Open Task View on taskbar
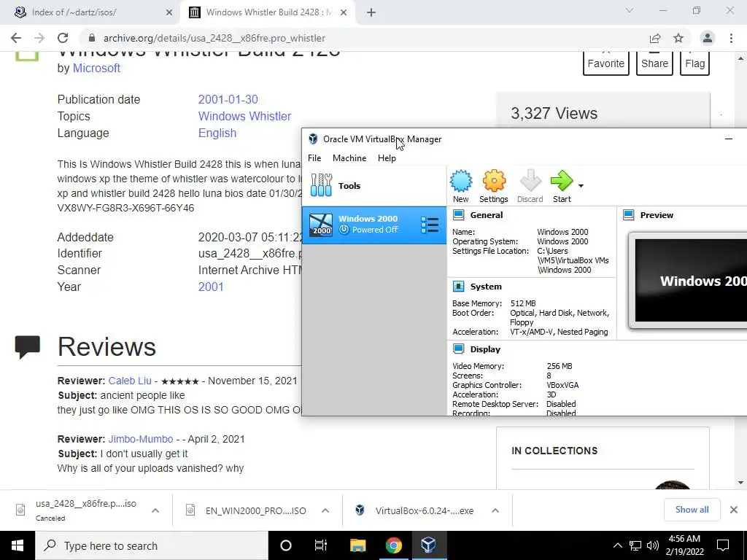This screenshot has width=747, height=560. pos(321,545)
